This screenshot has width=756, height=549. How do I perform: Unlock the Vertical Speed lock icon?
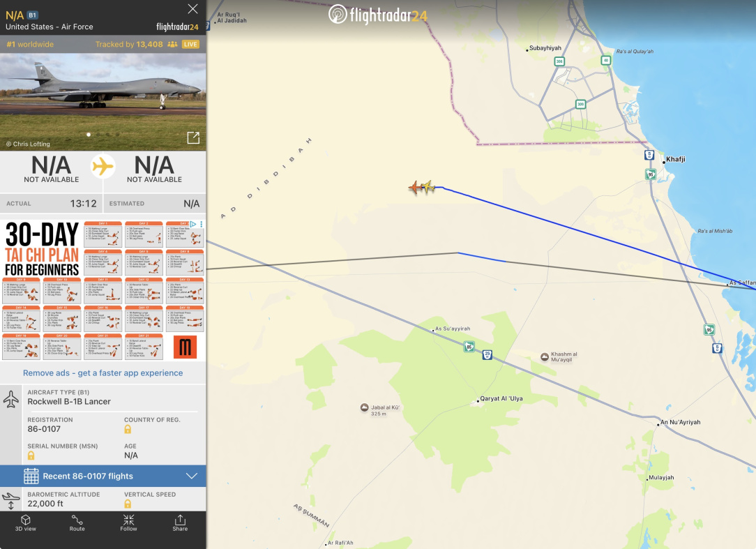pos(128,504)
